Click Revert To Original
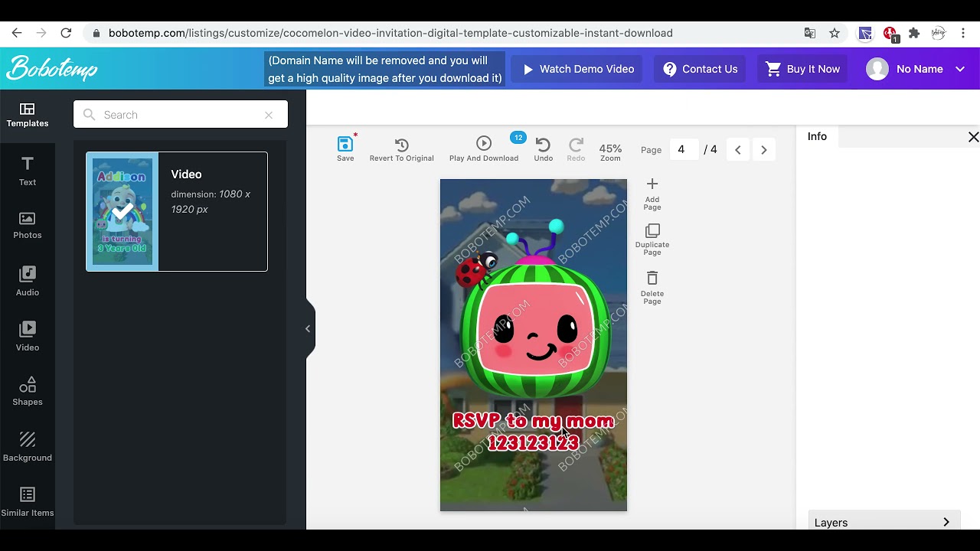 (401, 149)
